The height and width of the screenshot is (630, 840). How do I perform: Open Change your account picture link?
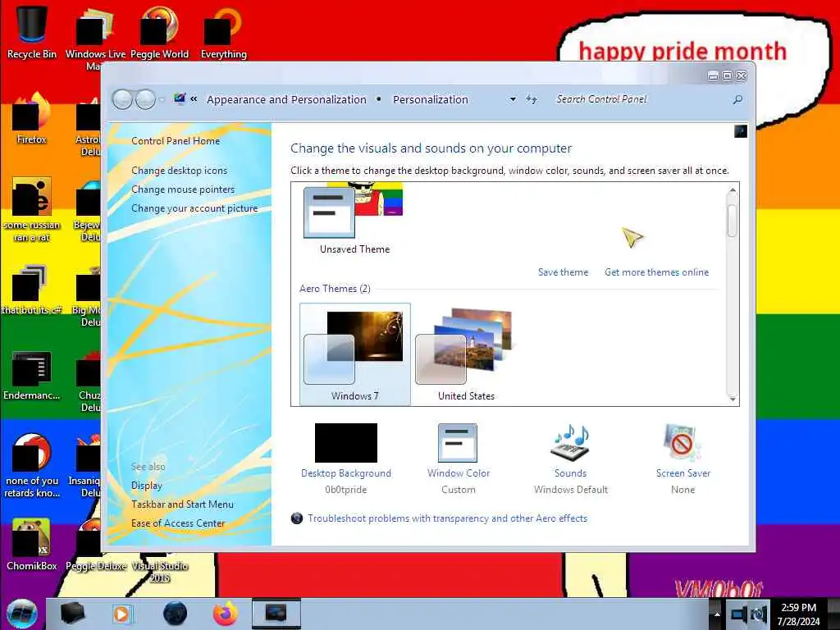194,208
